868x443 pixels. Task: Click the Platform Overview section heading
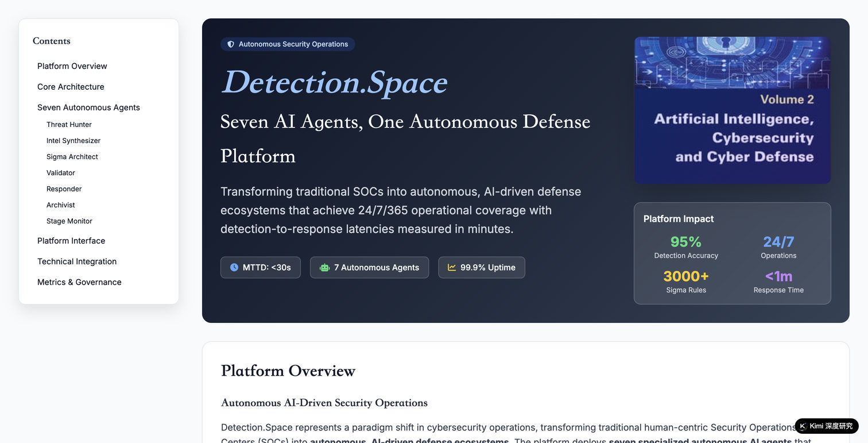coord(288,371)
